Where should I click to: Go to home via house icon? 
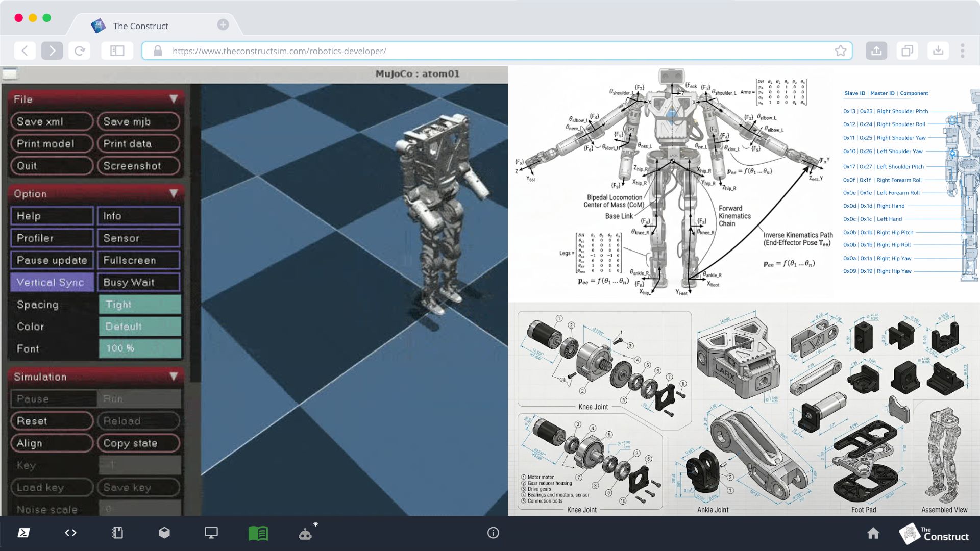(x=873, y=533)
